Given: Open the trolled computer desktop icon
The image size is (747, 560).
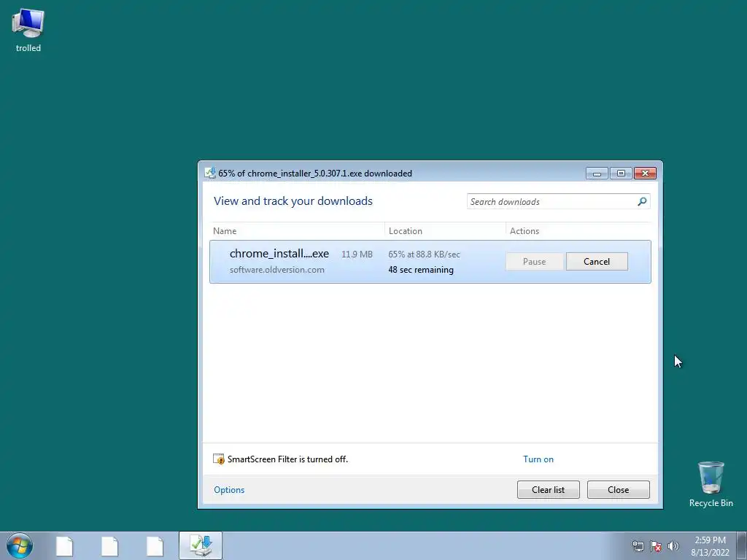Looking at the screenshot, I should click(x=28, y=31).
